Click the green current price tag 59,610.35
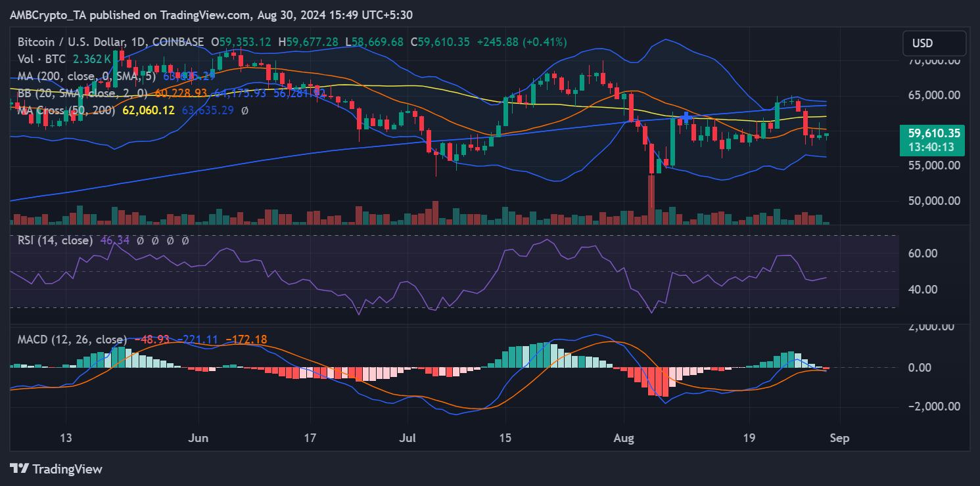Screen dimensions: 980x486 coord(933,133)
